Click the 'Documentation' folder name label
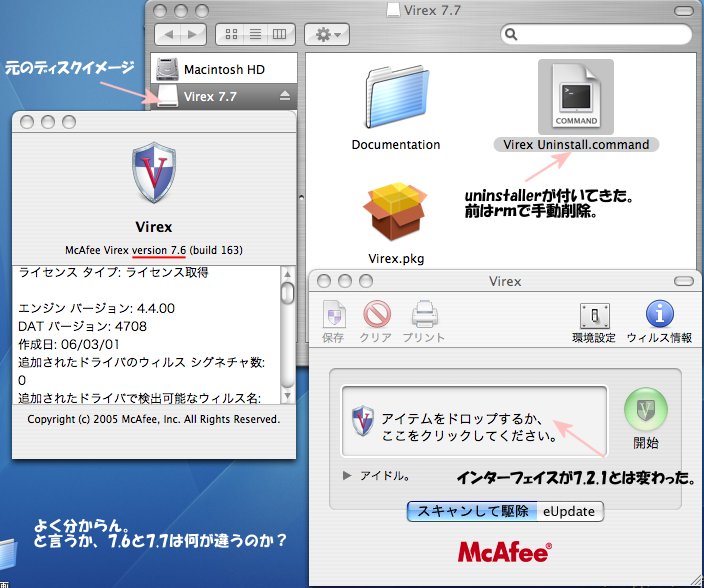This screenshot has width=704, height=588. click(x=396, y=145)
